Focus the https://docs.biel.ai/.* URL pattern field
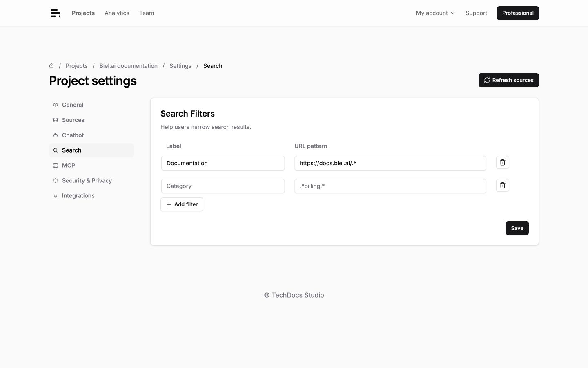Image resolution: width=588 pixels, height=368 pixels. pos(390,163)
